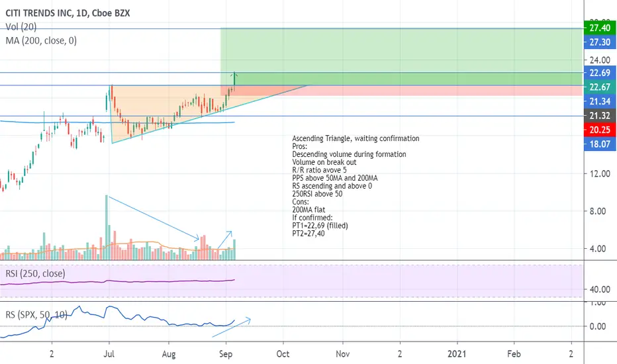Click the 27.30 blue price label

coord(600,42)
